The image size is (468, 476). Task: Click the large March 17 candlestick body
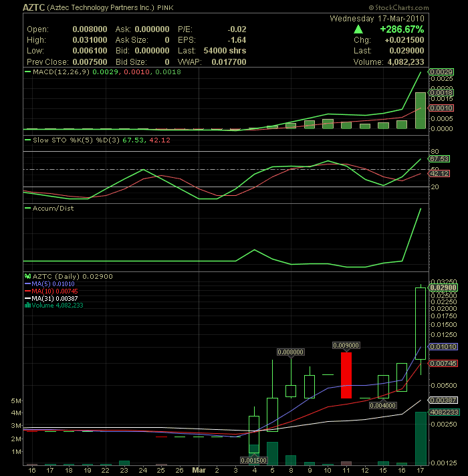421,324
